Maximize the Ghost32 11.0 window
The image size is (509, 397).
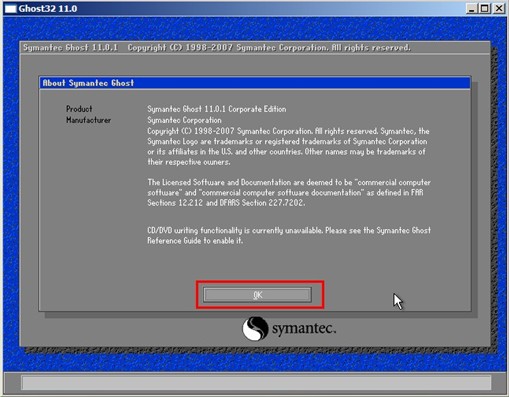click(484, 8)
